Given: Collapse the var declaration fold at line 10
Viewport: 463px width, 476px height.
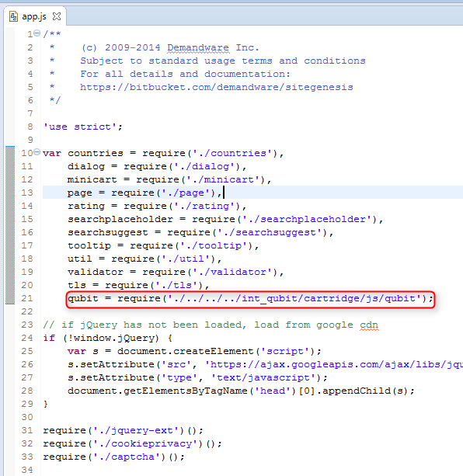Looking at the screenshot, I should click(x=37, y=151).
